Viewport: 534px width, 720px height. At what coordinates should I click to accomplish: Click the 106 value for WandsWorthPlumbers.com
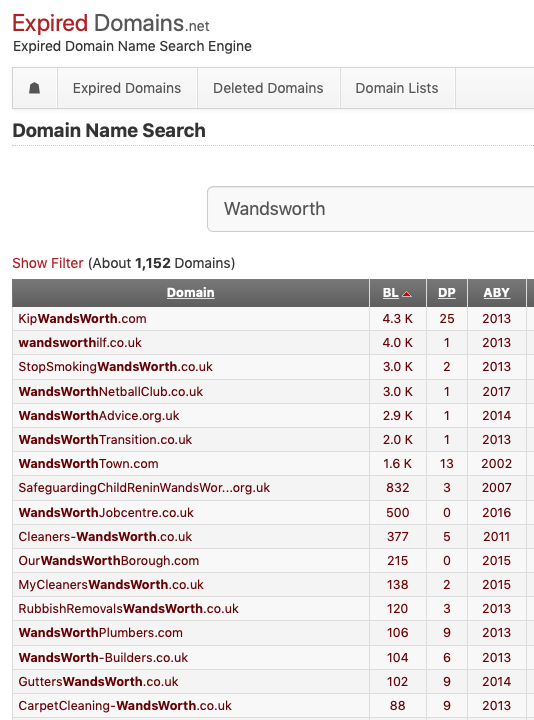click(398, 633)
